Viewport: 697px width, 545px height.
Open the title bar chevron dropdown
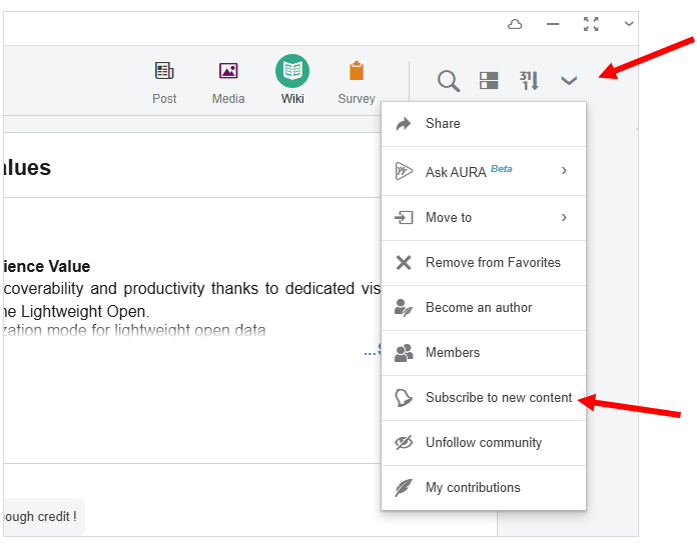(628, 24)
